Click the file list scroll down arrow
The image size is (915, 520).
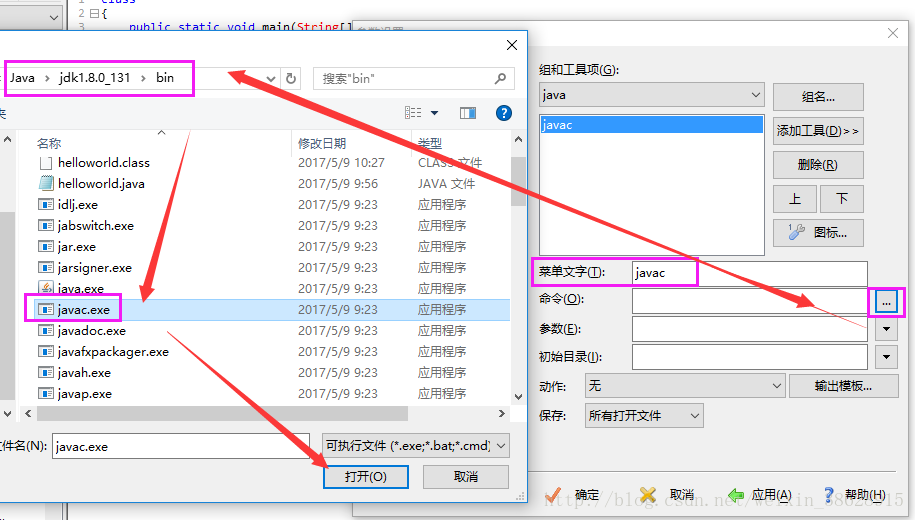(x=518, y=397)
